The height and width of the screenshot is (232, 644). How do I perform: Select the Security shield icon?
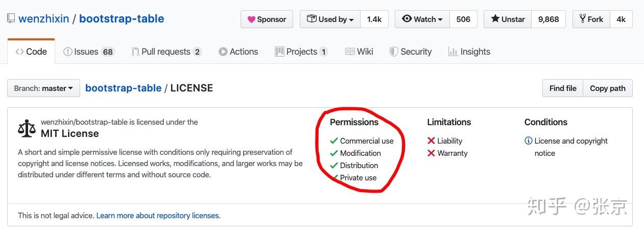[394, 52]
